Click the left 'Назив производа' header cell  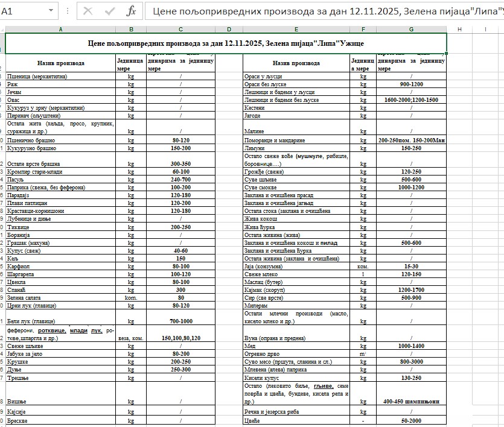(60, 63)
